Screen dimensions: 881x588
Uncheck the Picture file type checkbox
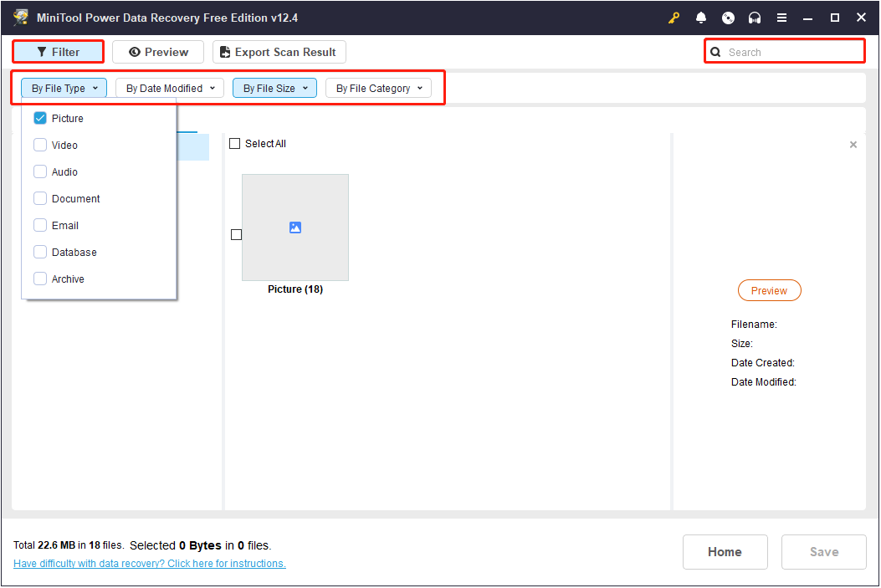click(40, 118)
